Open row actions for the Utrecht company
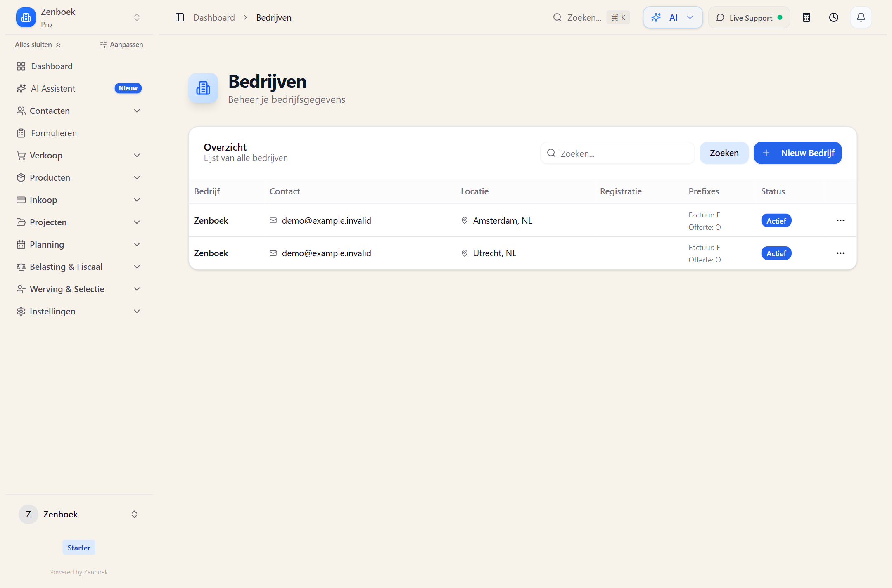The width and height of the screenshot is (892, 588). [x=840, y=253]
